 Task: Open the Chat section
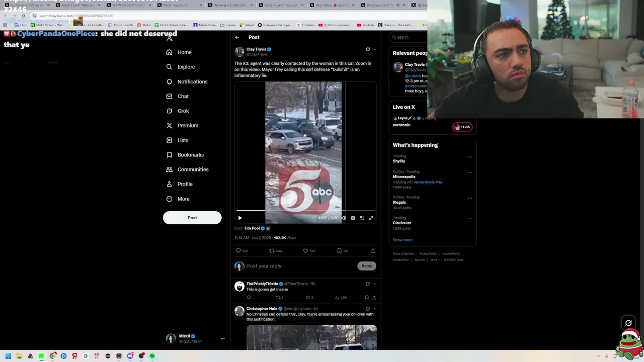pos(178,96)
